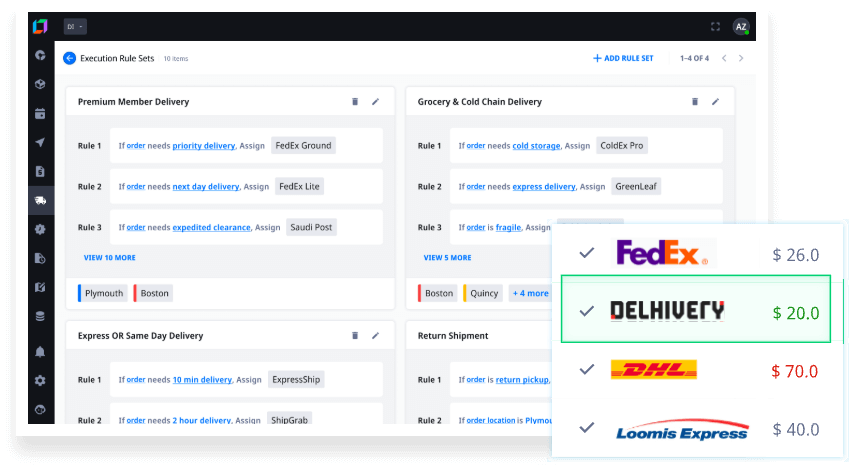Click the $ 20.0 Delhivery price
Screen dimensions: 852x468
796,313
